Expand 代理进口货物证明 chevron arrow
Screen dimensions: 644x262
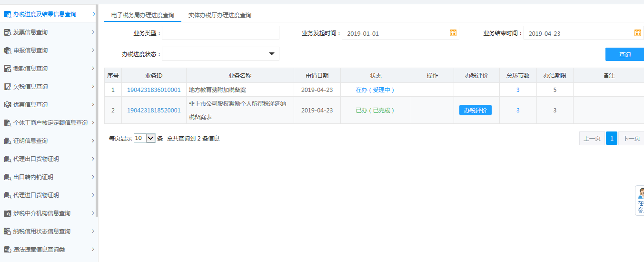tap(93, 195)
